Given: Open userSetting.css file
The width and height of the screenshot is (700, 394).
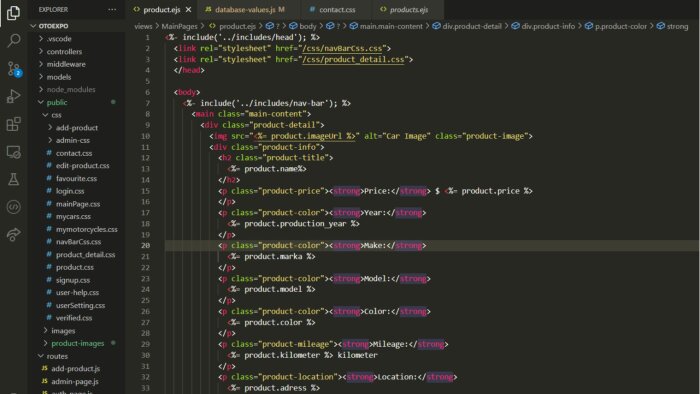Looking at the screenshot, I should pos(80,305).
